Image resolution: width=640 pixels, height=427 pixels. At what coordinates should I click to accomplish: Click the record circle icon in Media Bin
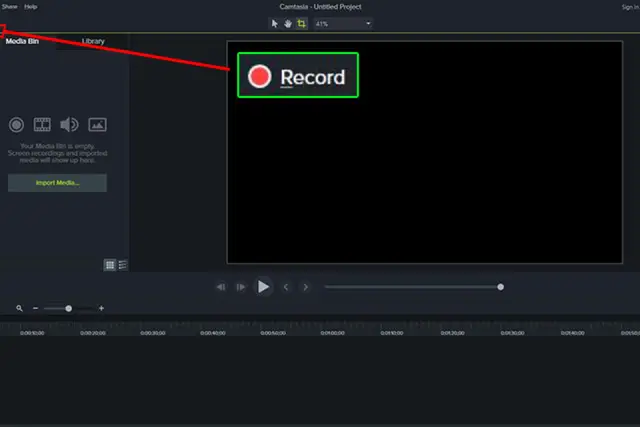[x=16, y=125]
